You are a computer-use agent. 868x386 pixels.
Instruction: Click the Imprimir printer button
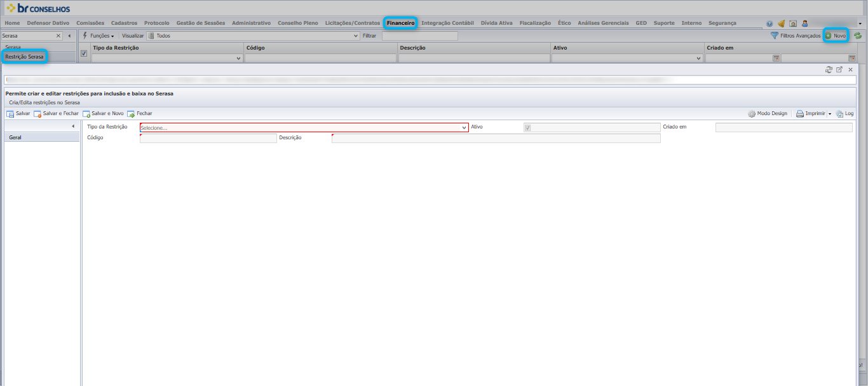pyautogui.click(x=810, y=114)
